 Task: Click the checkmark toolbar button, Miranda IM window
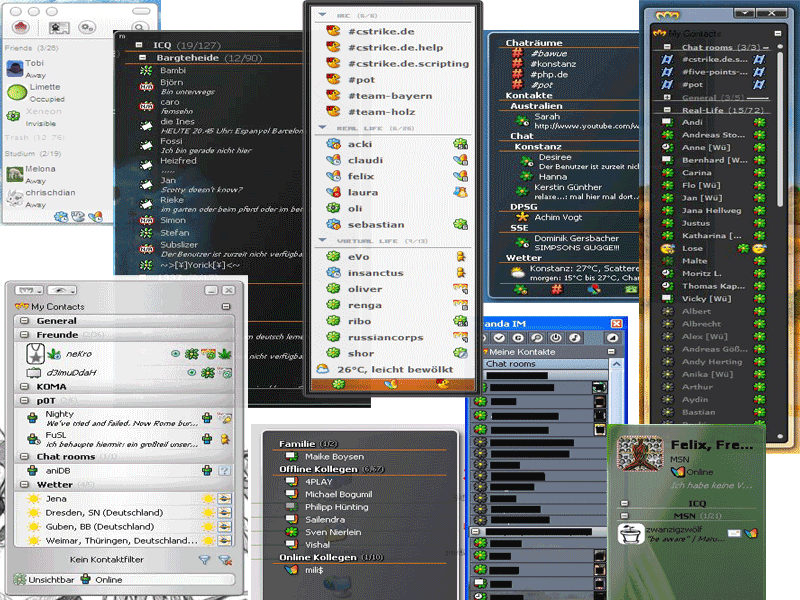coord(499,338)
